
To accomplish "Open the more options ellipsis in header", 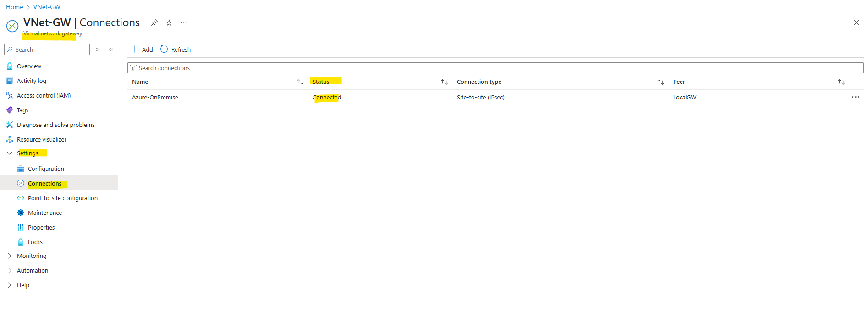I will 184,22.
